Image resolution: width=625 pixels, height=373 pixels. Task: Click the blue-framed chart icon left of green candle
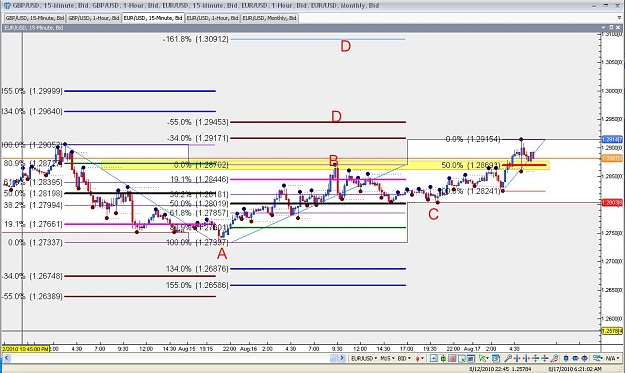click(434, 358)
